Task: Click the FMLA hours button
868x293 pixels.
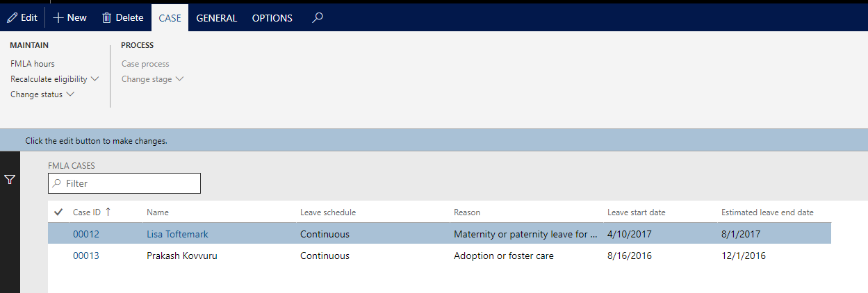Action: 33,64
